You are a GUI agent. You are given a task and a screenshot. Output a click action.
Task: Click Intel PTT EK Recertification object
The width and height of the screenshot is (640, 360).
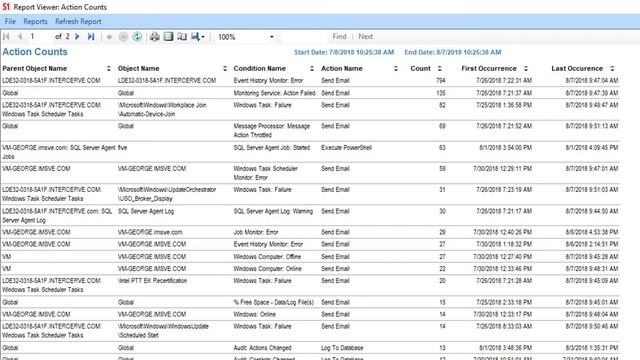152,281
